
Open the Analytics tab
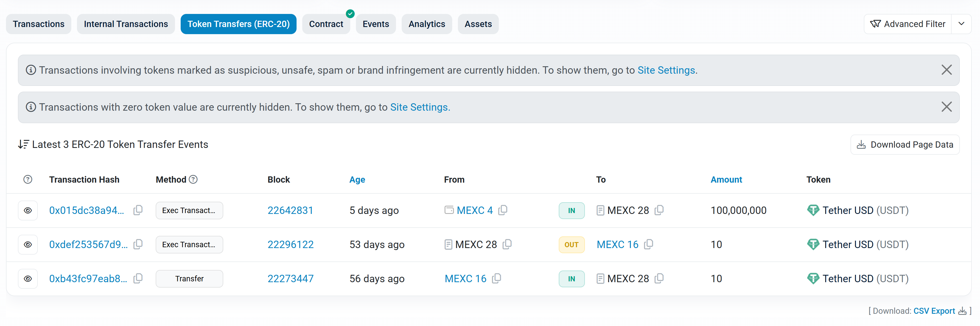[x=426, y=24]
